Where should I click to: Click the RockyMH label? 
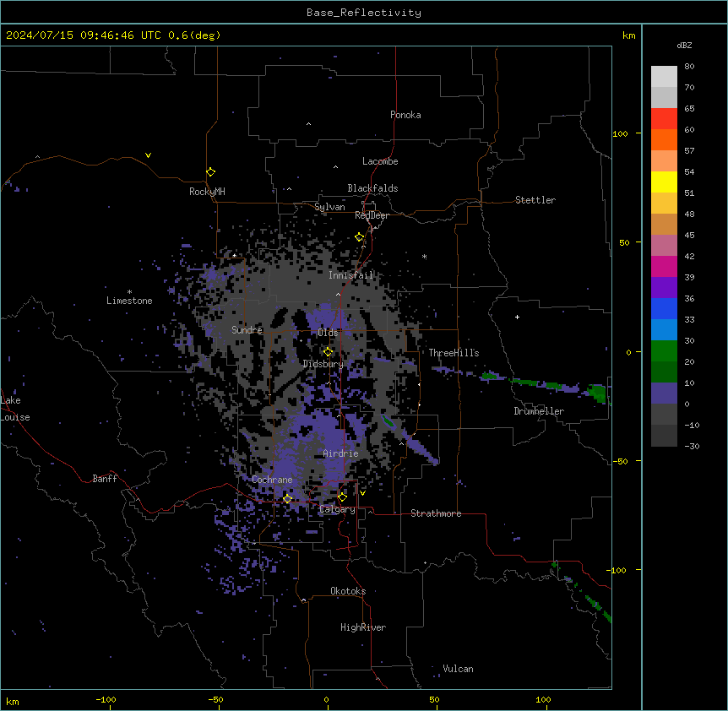[x=207, y=192]
